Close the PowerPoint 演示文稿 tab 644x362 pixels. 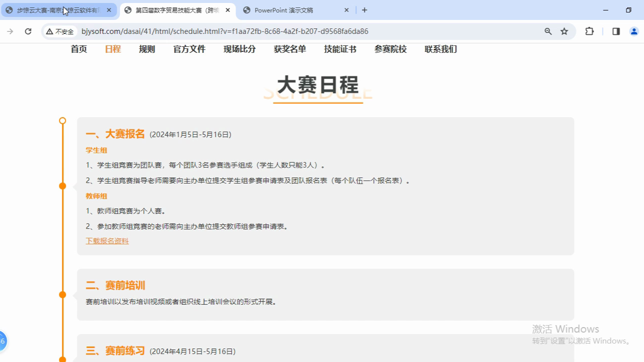(x=347, y=10)
